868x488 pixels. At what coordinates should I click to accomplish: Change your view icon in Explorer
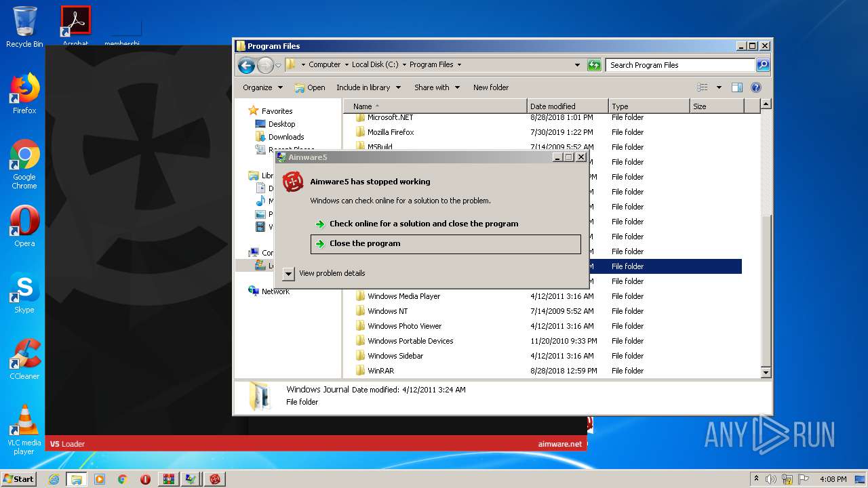(703, 87)
